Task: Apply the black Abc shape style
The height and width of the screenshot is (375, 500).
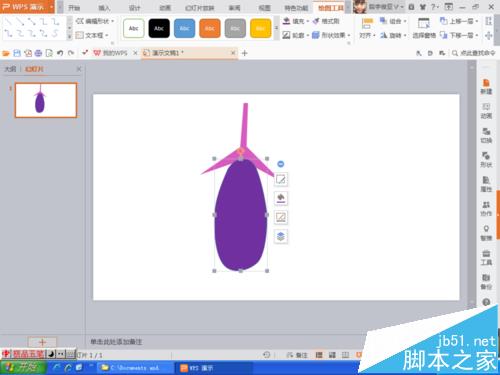Action: coord(159,28)
